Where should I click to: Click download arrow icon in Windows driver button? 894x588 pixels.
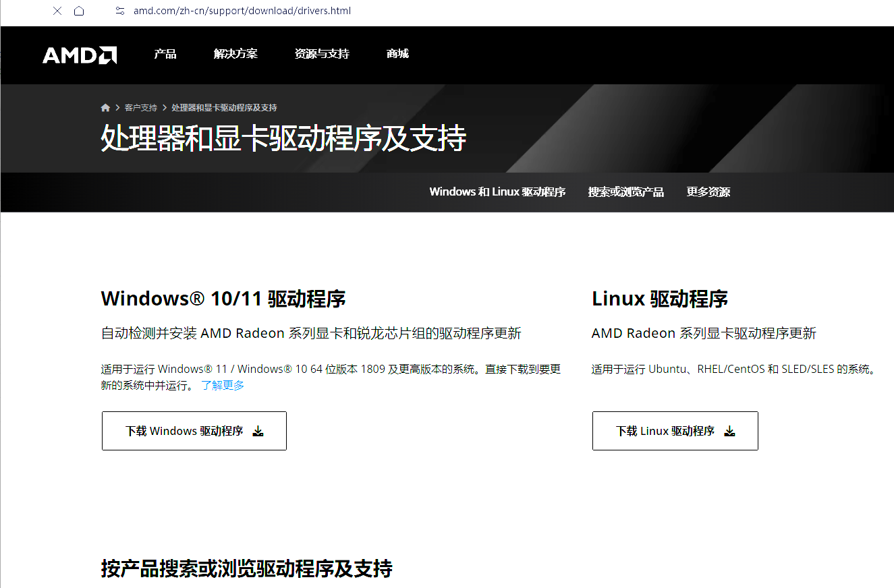coord(258,432)
